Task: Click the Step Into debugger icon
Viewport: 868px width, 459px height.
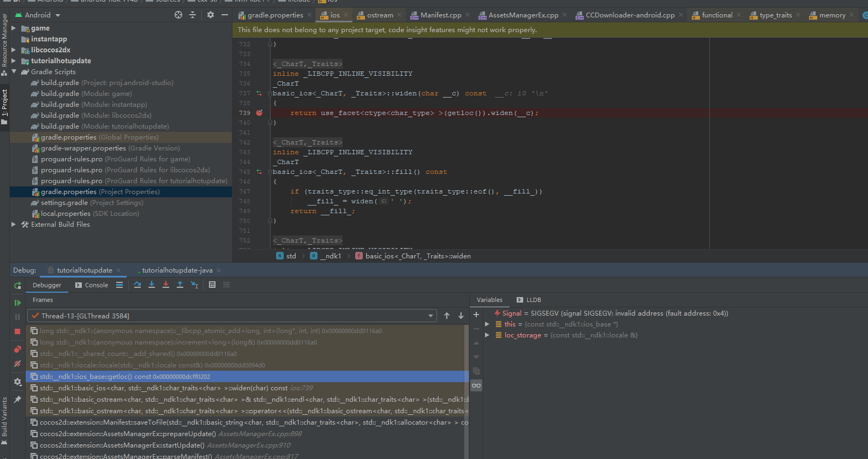Action: click(152, 285)
